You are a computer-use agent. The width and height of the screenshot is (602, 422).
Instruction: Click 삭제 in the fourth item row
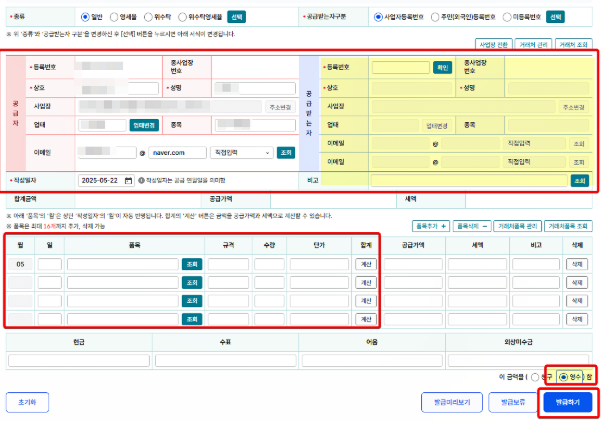(x=577, y=319)
